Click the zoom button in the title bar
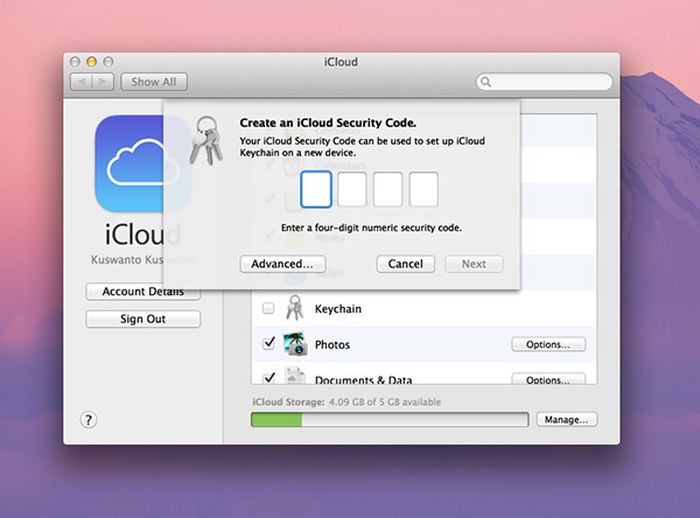Image resolution: width=700 pixels, height=518 pixels. [108, 62]
